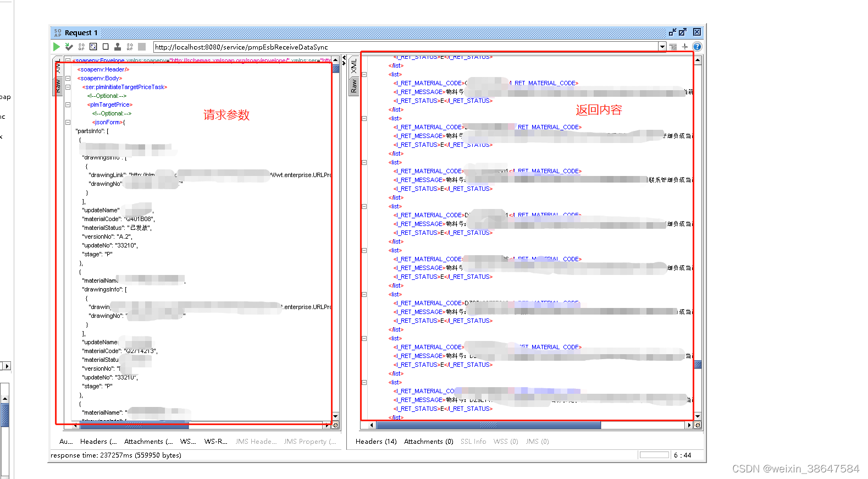
Task: Click the person/mock service toolbar icon
Action: pos(117,47)
